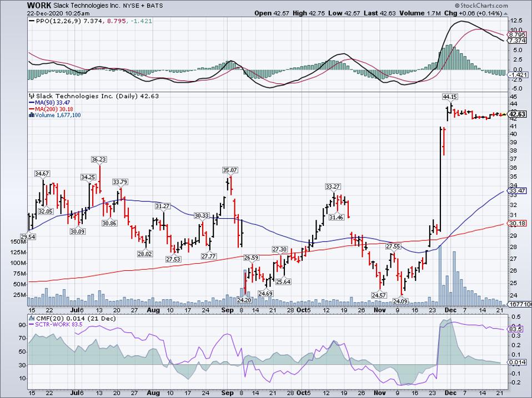
Task: Click the 30.86 price label
Action: 109,223
